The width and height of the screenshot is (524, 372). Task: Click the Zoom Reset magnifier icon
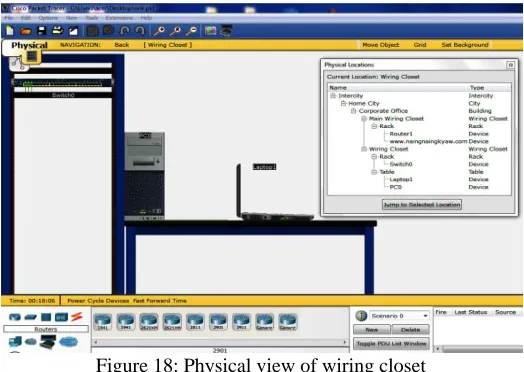tap(175, 31)
